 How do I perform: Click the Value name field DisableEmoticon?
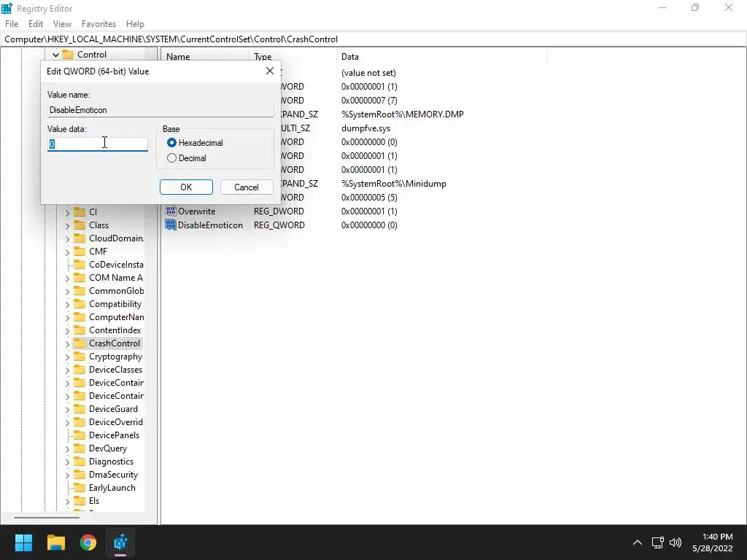pyautogui.click(x=160, y=110)
